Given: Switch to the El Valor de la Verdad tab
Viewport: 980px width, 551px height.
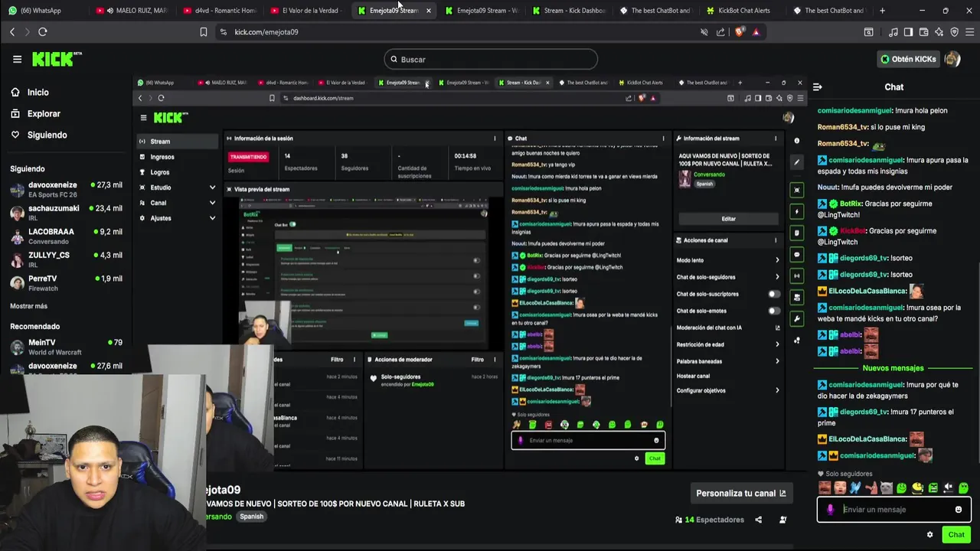Looking at the screenshot, I should [306, 11].
